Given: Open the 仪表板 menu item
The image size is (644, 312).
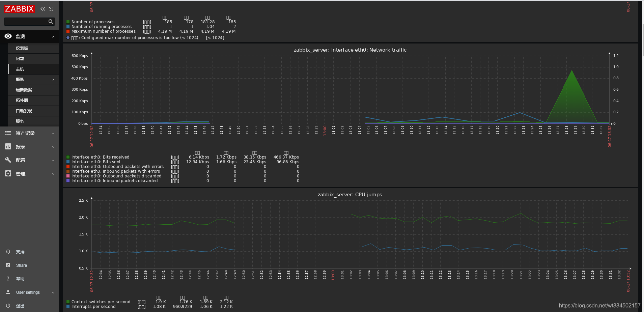Looking at the screenshot, I should coord(33,48).
